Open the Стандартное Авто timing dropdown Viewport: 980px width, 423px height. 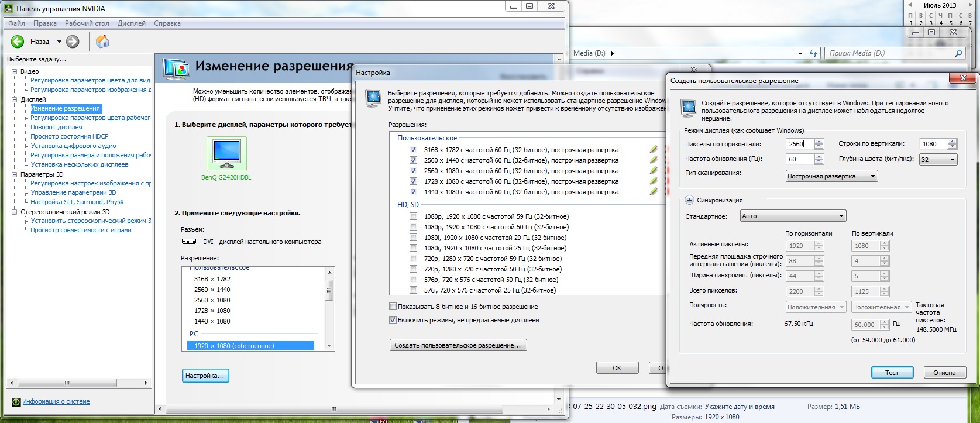[x=793, y=216]
